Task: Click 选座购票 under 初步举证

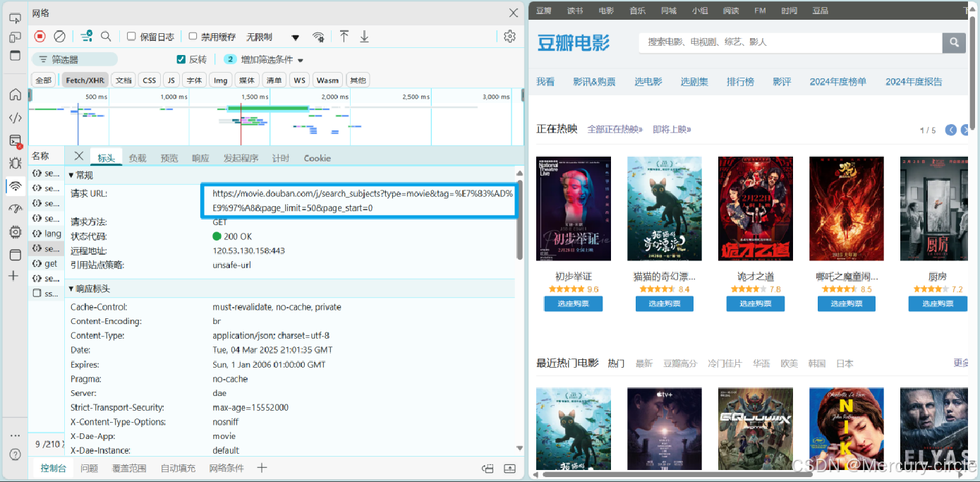Action: pyautogui.click(x=573, y=303)
